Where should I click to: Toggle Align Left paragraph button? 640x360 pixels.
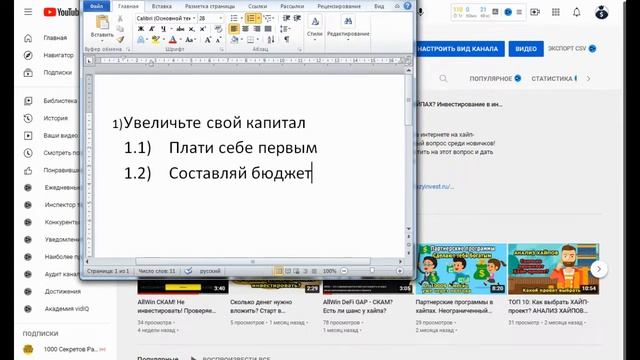pyautogui.click(x=234, y=29)
